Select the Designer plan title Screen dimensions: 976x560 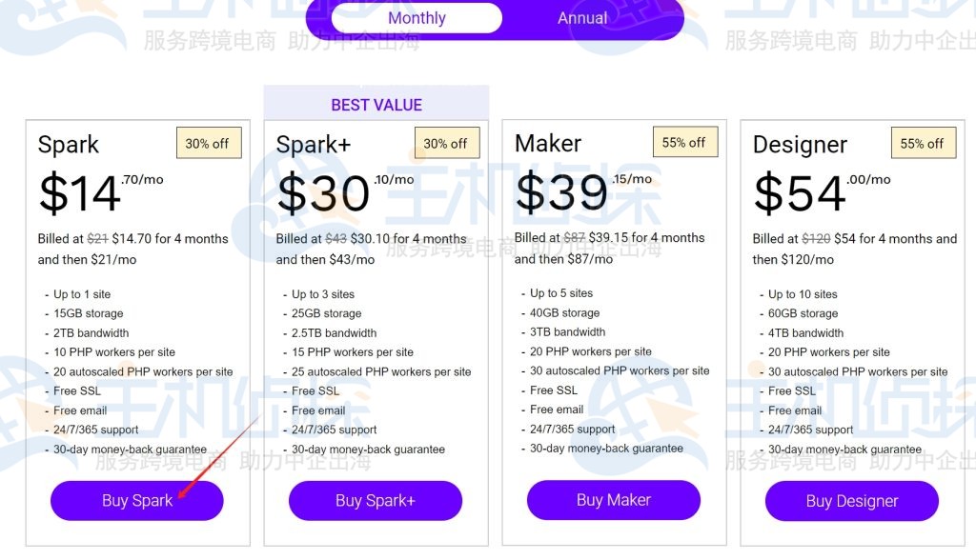click(x=801, y=144)
